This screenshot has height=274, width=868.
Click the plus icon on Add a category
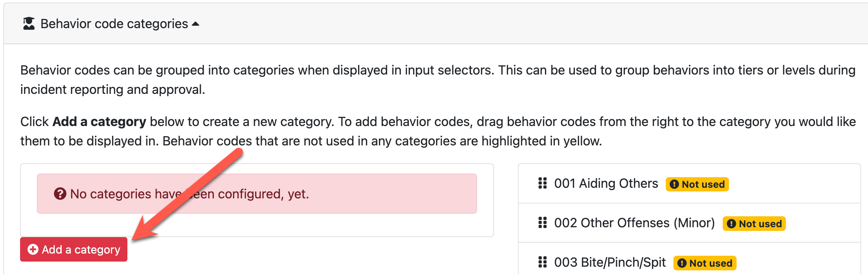(x=33, y=250)
